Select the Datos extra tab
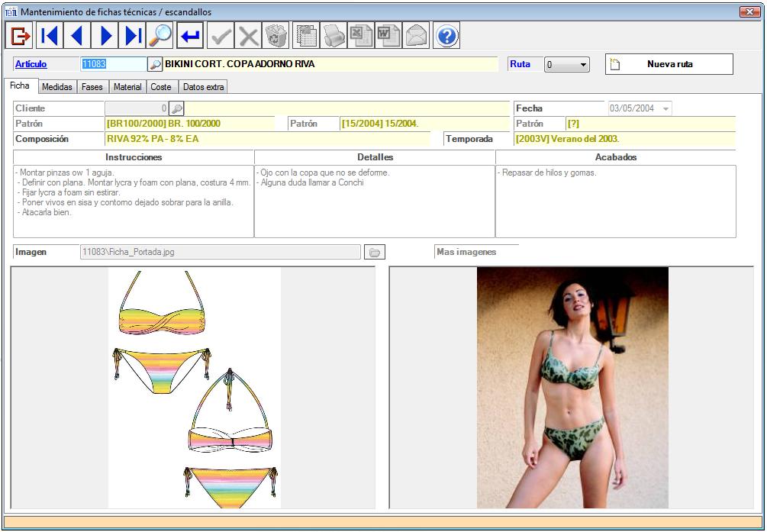 [x=203, y=87]
